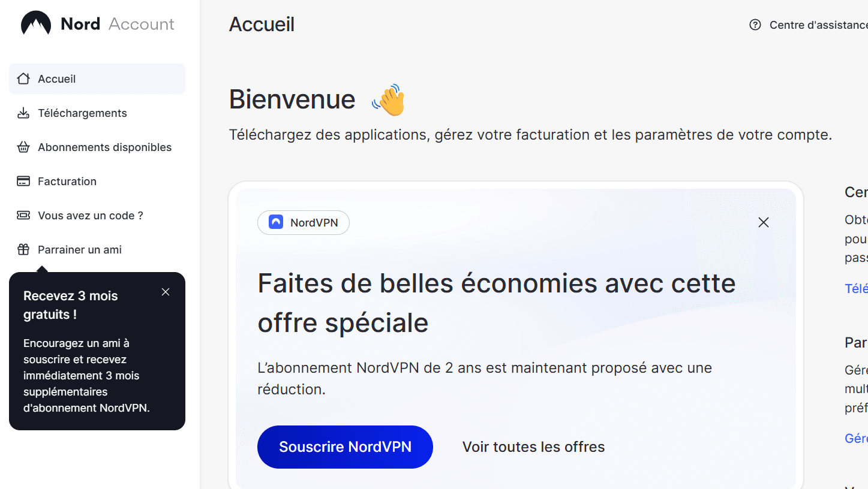The height and width of the screenshot is (489, 868).
Task: Click the gift icon beside 'Parrainer un ami'
Action: coord(23,249)
